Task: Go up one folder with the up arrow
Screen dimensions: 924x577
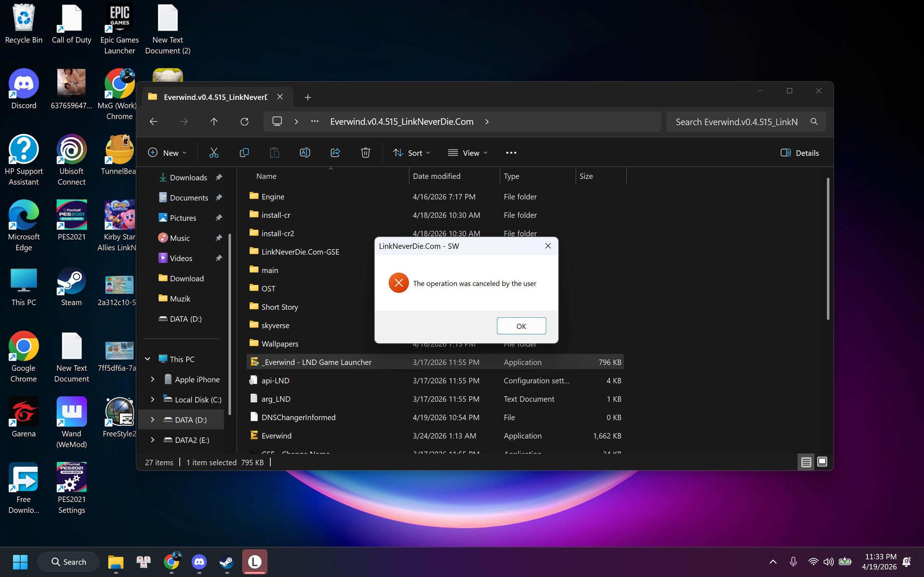Action: pos(214,122)
